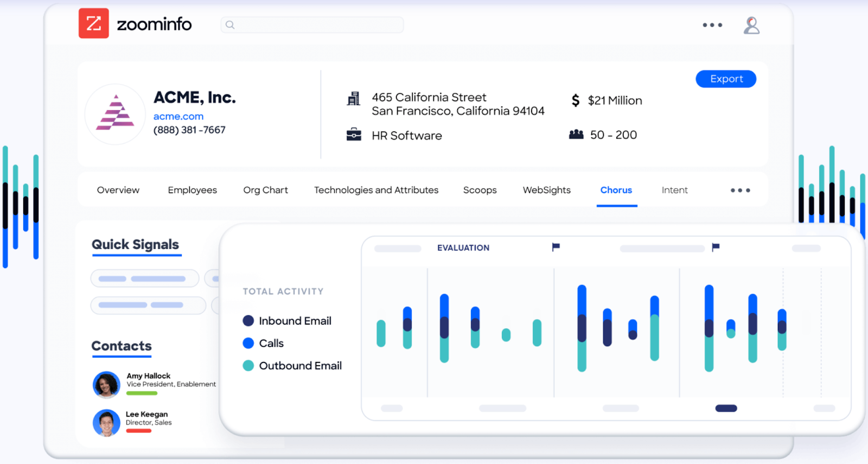Click Lee Keegan's red score bar
This screenshot has width=868, height=464.
tap(139, 431)
